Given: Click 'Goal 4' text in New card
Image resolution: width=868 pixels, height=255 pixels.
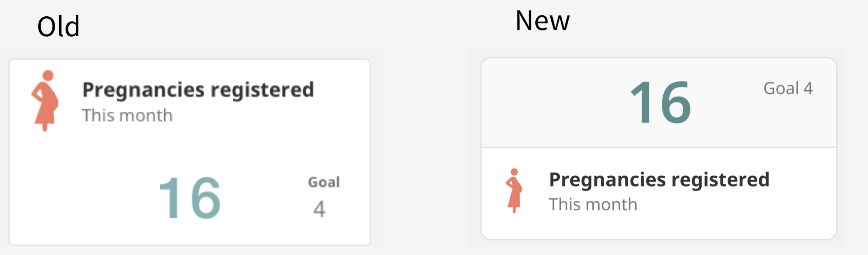Looking at the screenshot, I should 788,88.
